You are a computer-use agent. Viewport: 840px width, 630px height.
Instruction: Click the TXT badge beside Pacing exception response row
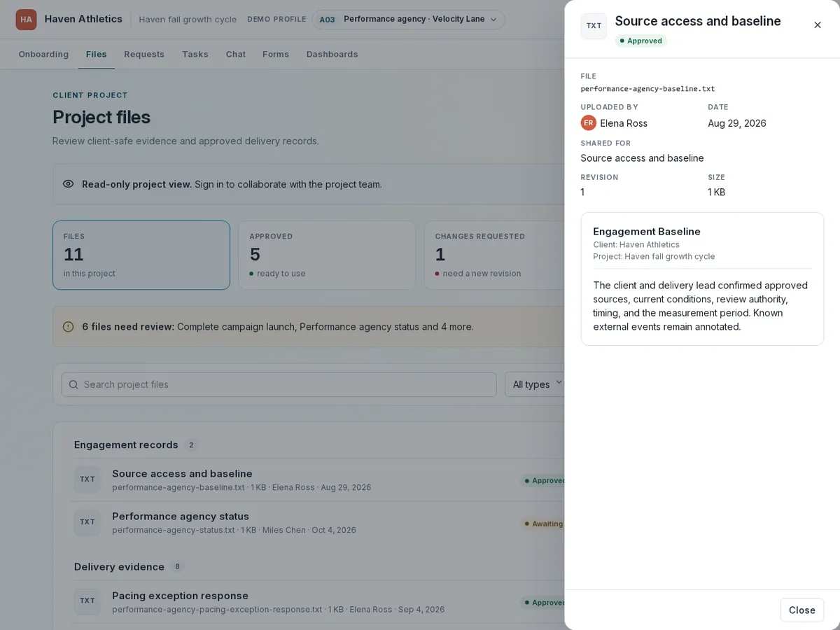coord(87,601)
